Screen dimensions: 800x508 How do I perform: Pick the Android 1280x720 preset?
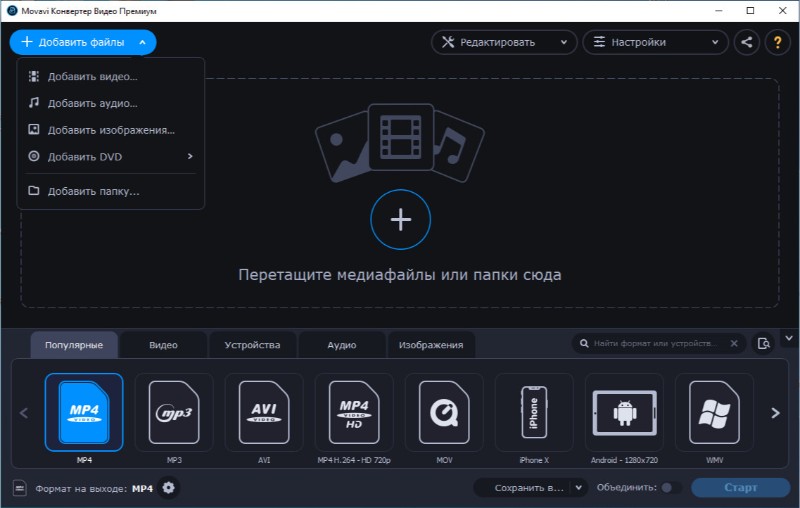[624, 412]
